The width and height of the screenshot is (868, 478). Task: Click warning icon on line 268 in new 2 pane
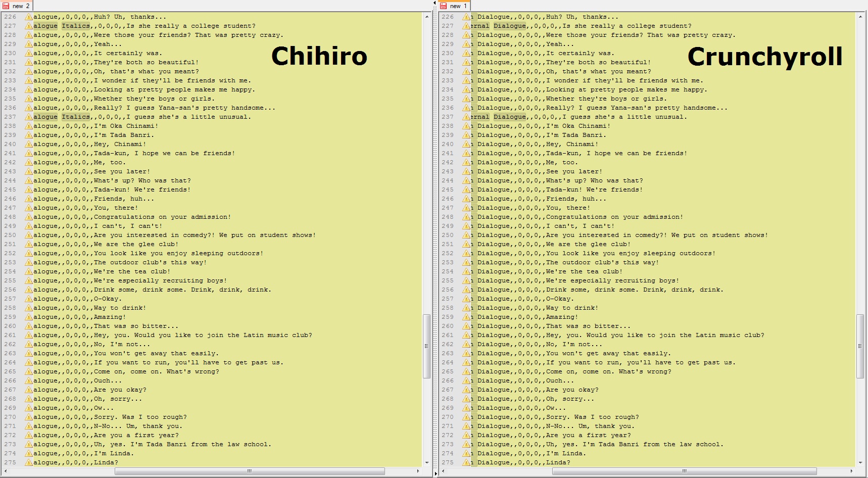tap(29, 399)
